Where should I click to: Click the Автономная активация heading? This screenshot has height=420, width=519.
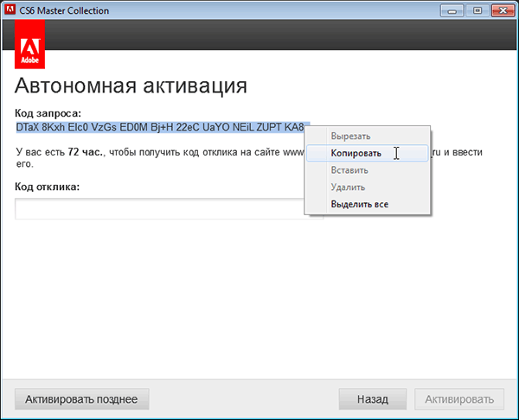131,86
